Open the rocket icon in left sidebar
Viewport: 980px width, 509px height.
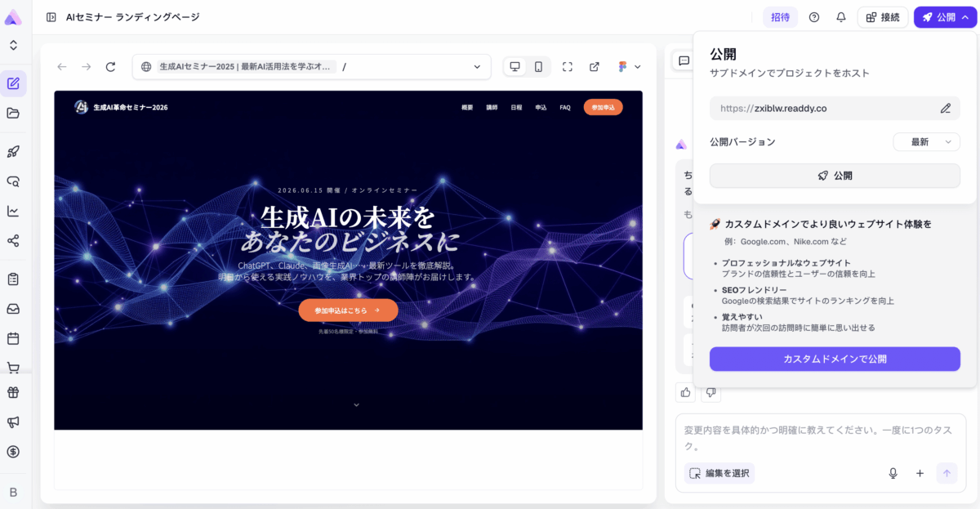pyautogui.click(x=13, y=151)
